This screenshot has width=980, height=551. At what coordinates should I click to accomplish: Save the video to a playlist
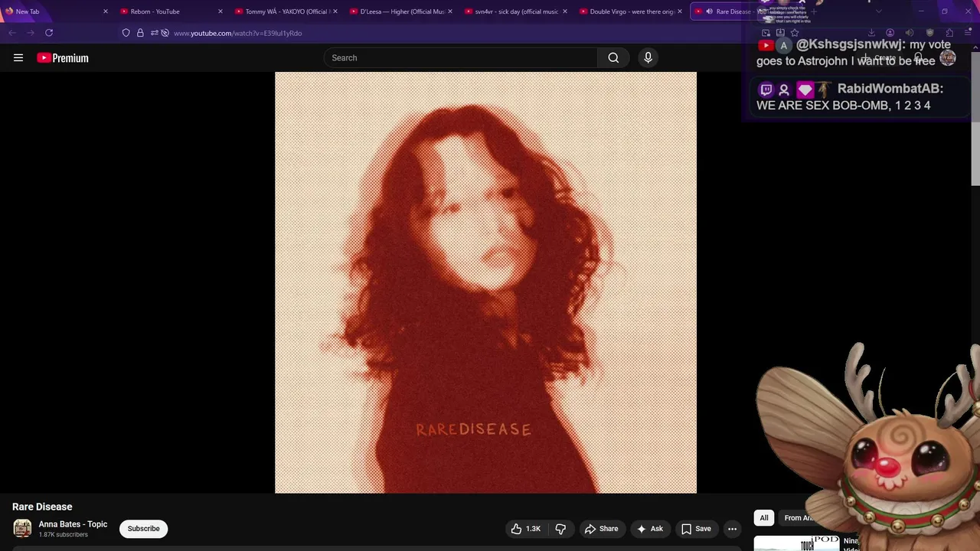point(696,529)
